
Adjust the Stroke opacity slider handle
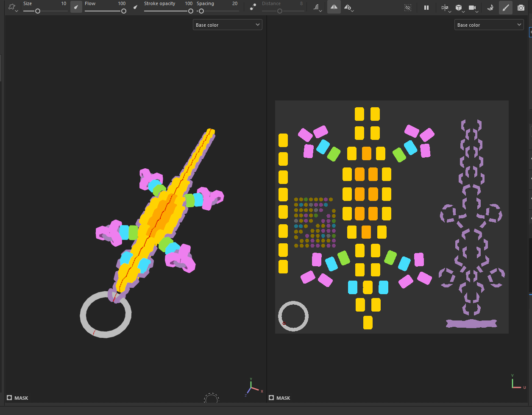click(x=191, y=11)
